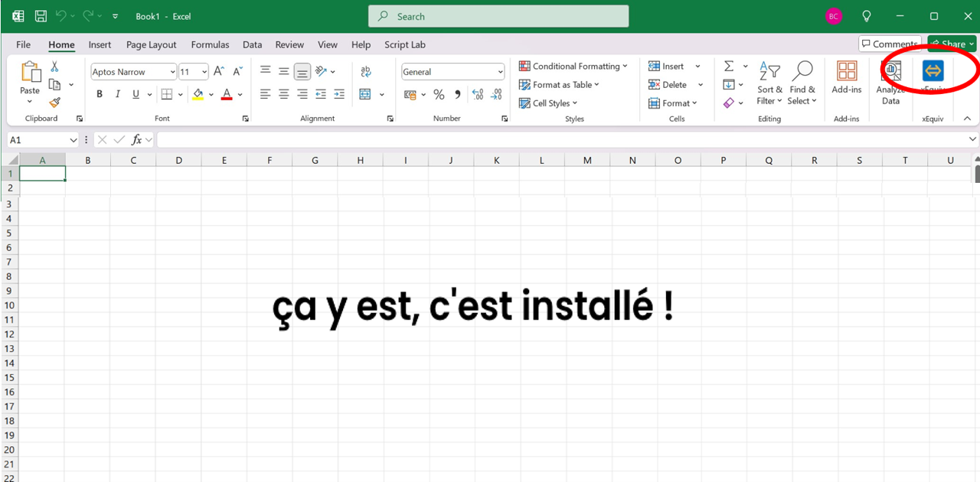Click the Cut scissors icon
The width and height of the screenshot is (980, 482).
(x=54, y=67)
